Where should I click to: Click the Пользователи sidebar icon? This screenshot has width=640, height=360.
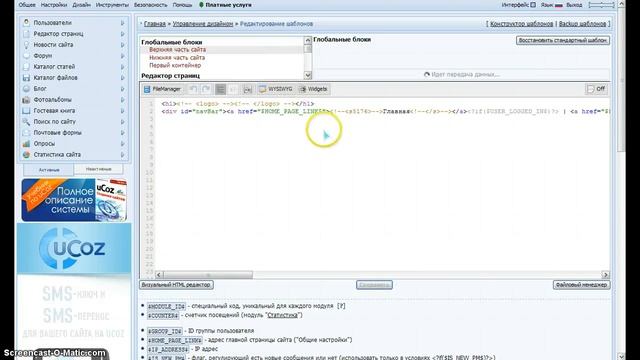click(27, 23)
